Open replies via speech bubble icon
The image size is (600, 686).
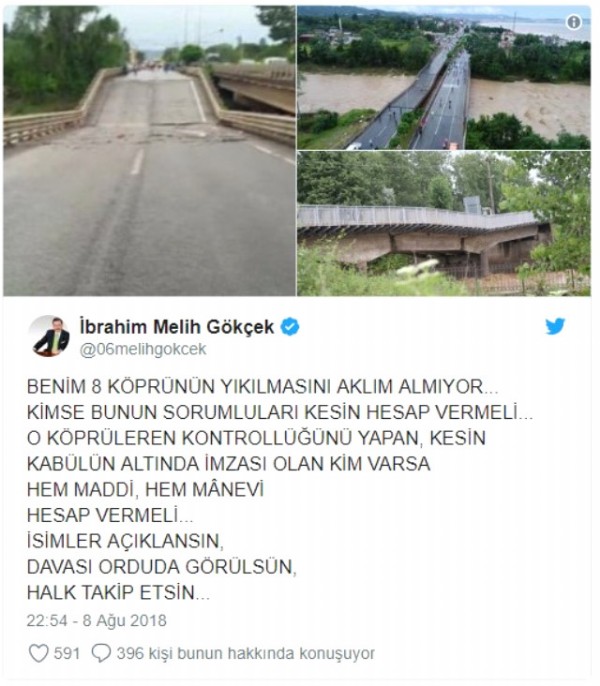pos(101,654)
